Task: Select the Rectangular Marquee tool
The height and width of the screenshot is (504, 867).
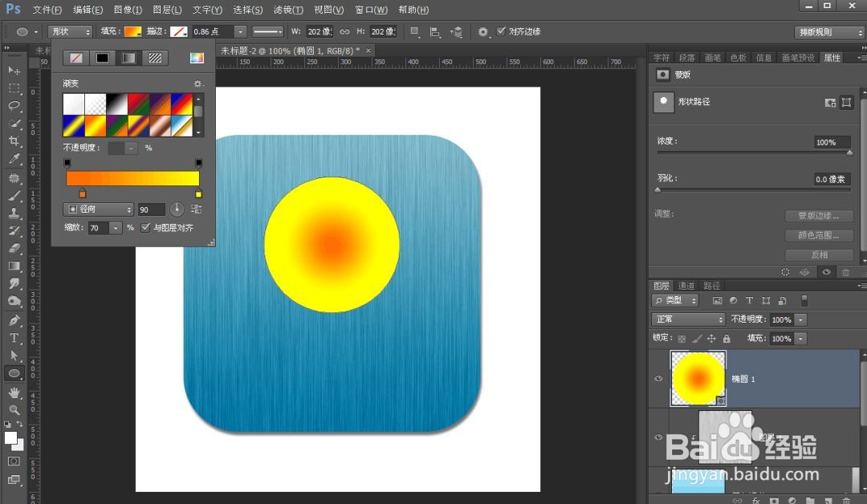Action: point(14,87)
